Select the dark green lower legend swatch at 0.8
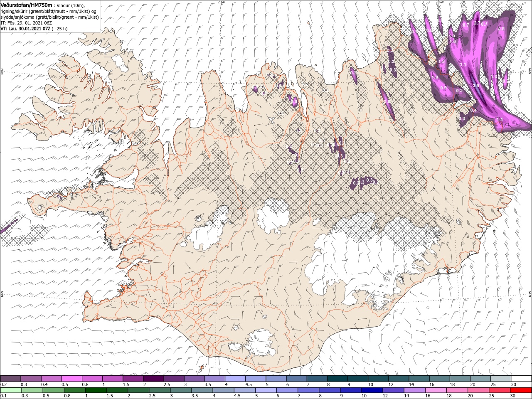Viewport: 532px width, 399px height. pos(74,390)
